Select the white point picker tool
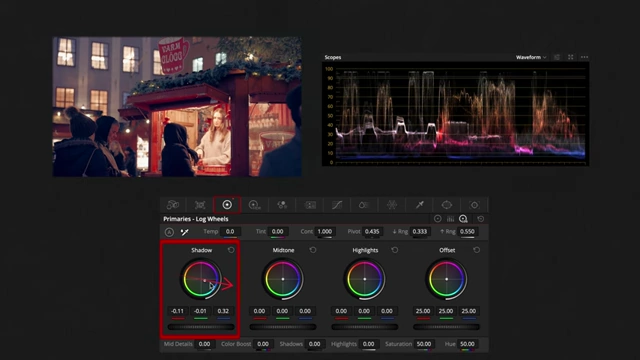The height and width of the screenshot is (360, 640). pos(184,232)
